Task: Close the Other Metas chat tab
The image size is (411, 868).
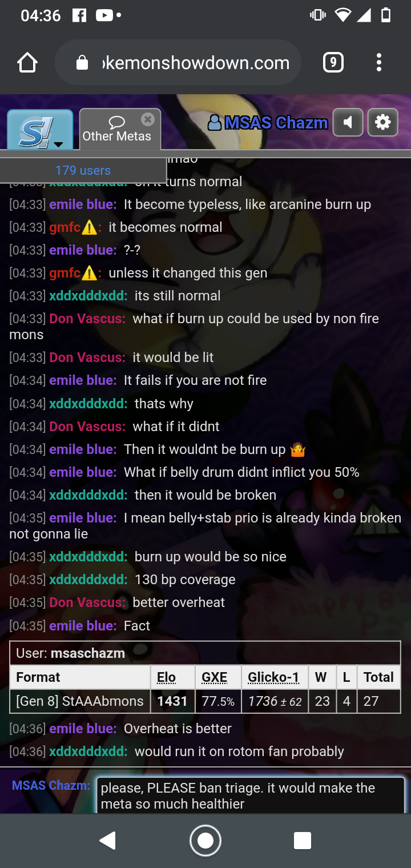Action: (x=148, y=119)
